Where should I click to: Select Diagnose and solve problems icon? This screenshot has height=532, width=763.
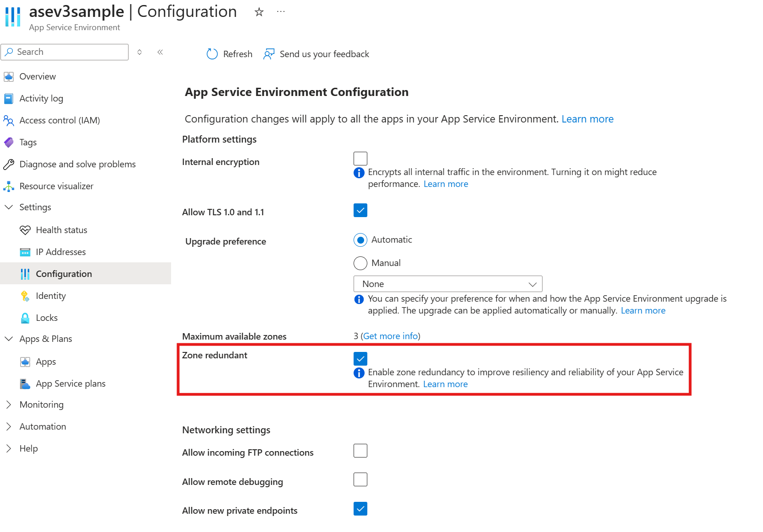pyautogui.click(x=8, y=164)
